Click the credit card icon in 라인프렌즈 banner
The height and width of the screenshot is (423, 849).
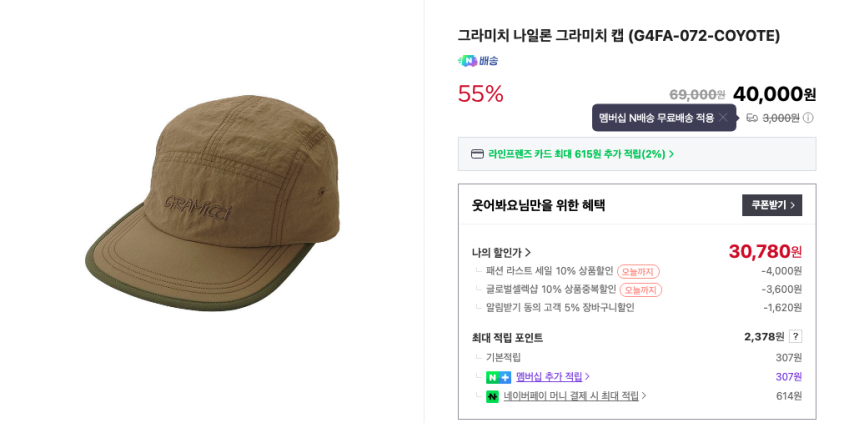477,154
